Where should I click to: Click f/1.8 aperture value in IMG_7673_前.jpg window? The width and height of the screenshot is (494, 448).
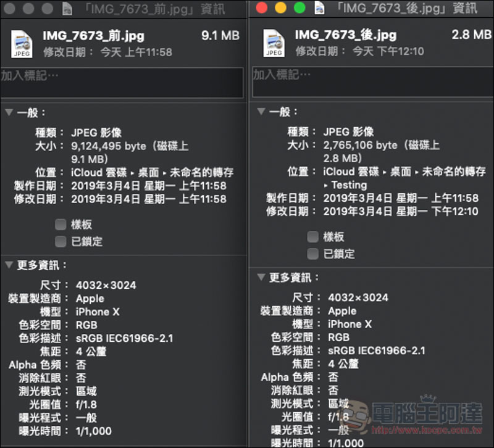pyautogui.click(x=86, y=404)
